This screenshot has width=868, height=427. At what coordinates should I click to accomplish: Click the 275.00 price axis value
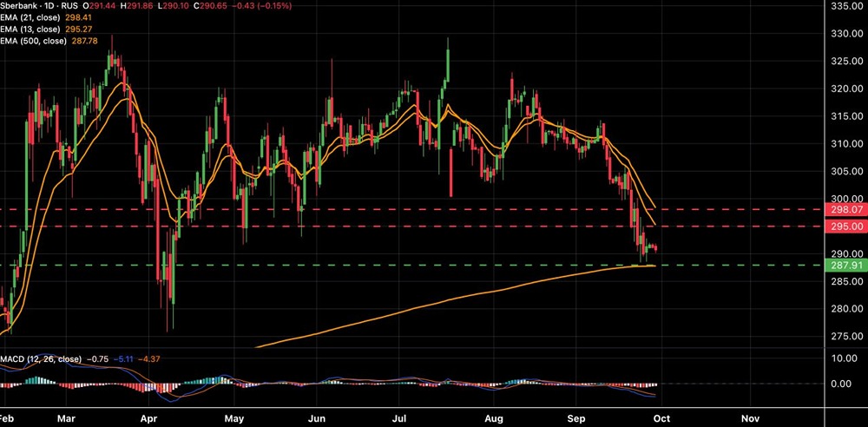(847, 336)
